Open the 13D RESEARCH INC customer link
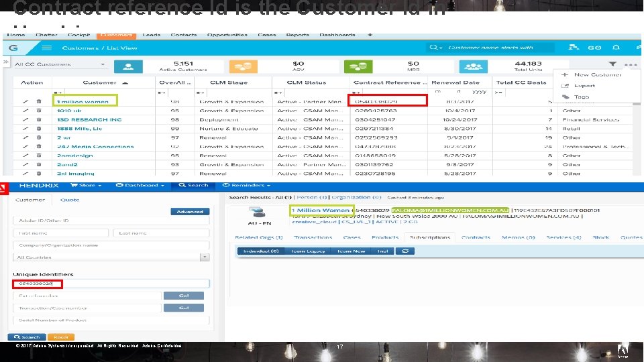This screenshot has width=644, height=362. [x=89, y=119]
